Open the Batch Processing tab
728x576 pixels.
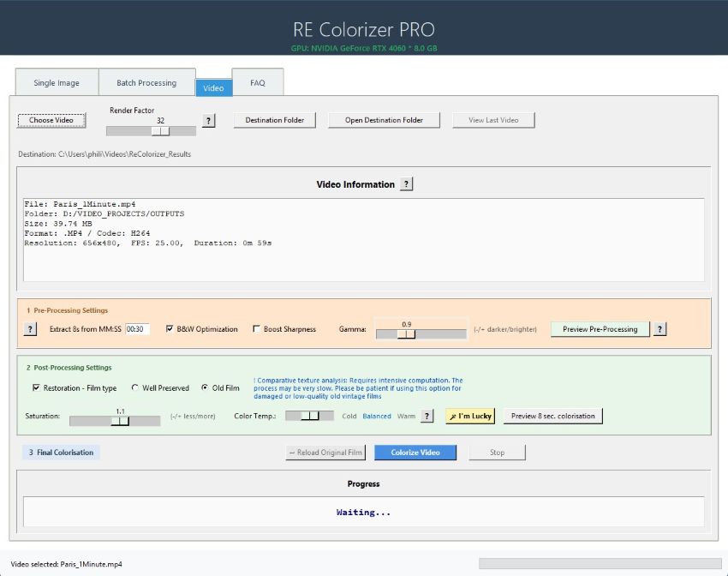click(x=147, y=82)
